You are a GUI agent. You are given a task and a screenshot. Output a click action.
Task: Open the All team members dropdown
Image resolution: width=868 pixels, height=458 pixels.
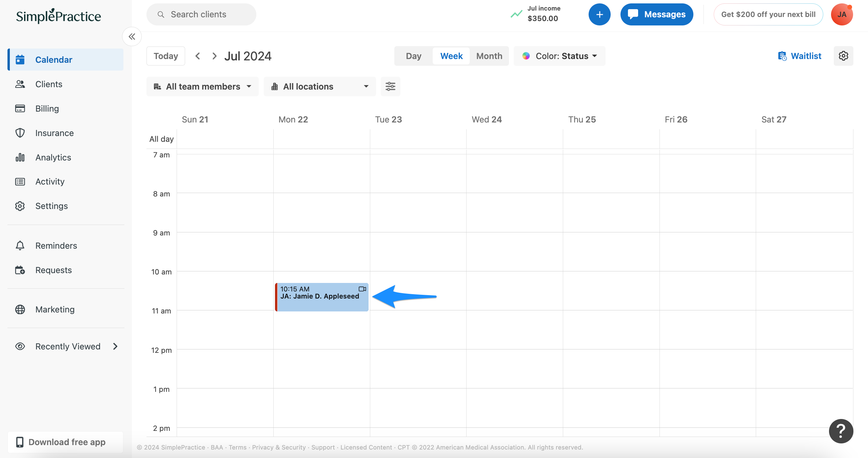pos(202,87)
